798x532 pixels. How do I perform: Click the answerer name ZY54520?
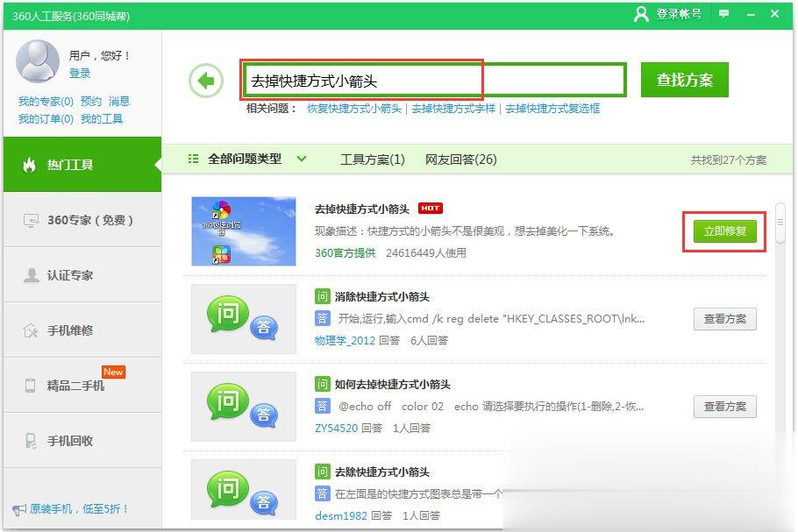pos(337,428)
